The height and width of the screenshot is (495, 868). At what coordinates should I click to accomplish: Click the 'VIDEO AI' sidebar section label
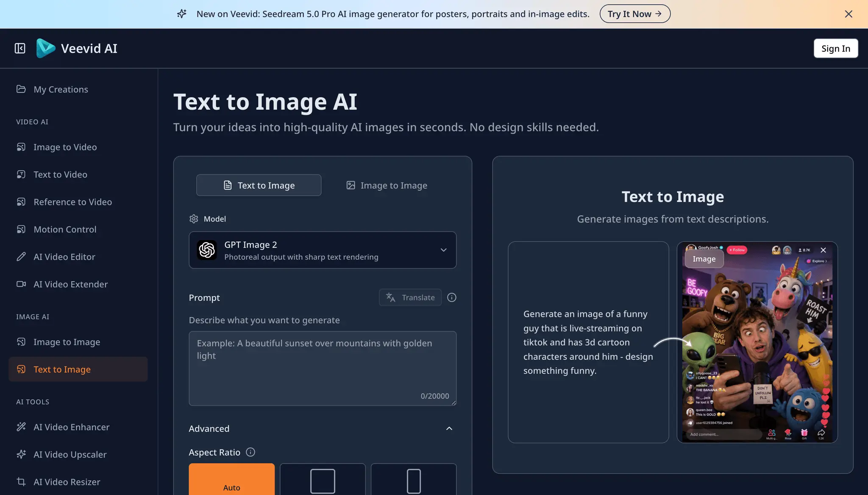pos(32,122)
